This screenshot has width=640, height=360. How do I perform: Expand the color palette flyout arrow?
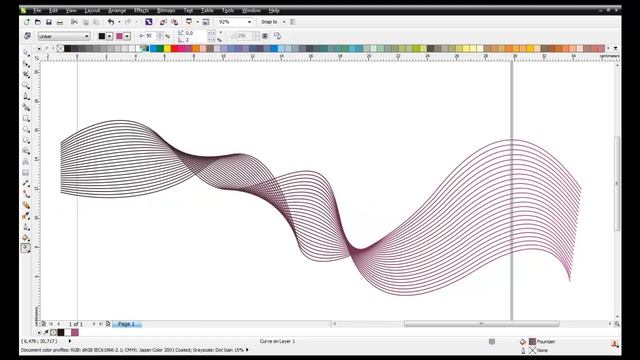pyautogui.click(x=615, y=48)
